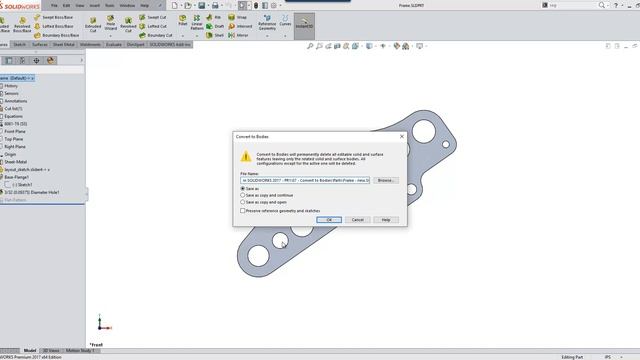The height and width of the screenshot is (360, 640).
Task: Click the Revolved Boss/Base tool
Action: pyautogui.click(x=22, y=24)
